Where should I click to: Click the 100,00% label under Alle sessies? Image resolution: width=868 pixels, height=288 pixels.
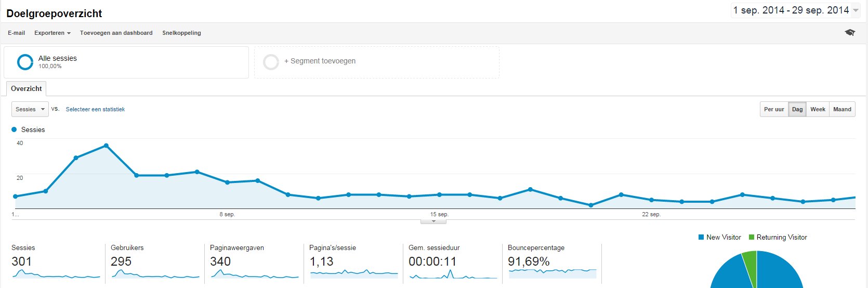(50, 67)
